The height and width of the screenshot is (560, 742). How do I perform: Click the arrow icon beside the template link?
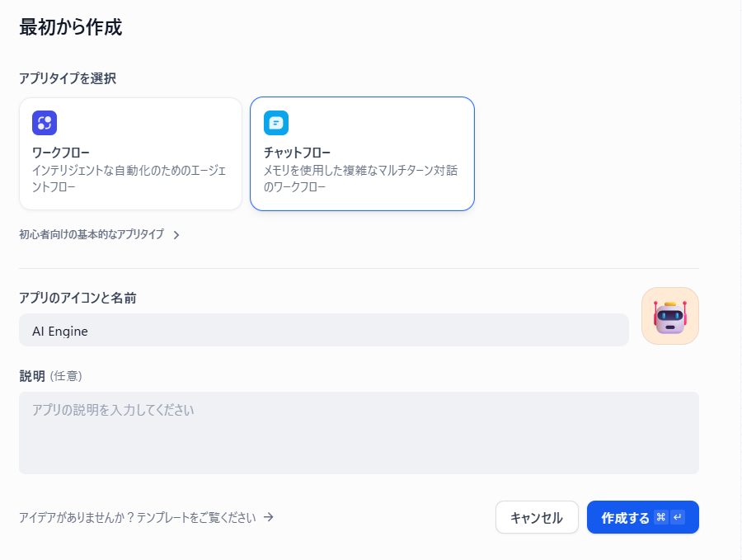click(x=268, y=517)
